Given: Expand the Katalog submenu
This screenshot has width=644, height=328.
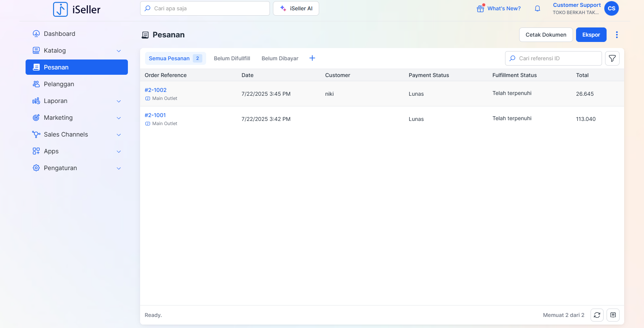Looking at the screenshot, I should [119, 51].
